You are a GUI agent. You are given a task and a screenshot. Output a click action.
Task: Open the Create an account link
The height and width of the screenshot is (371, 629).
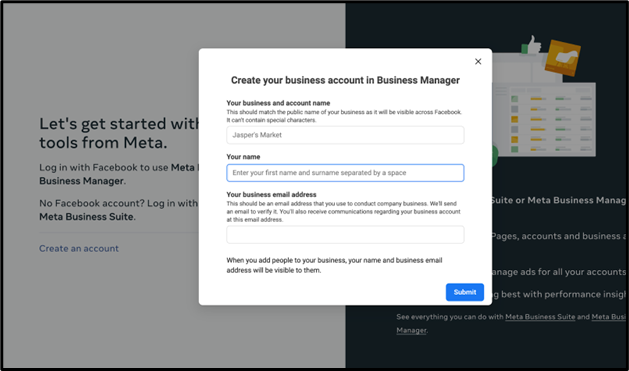tap(79, 249)
